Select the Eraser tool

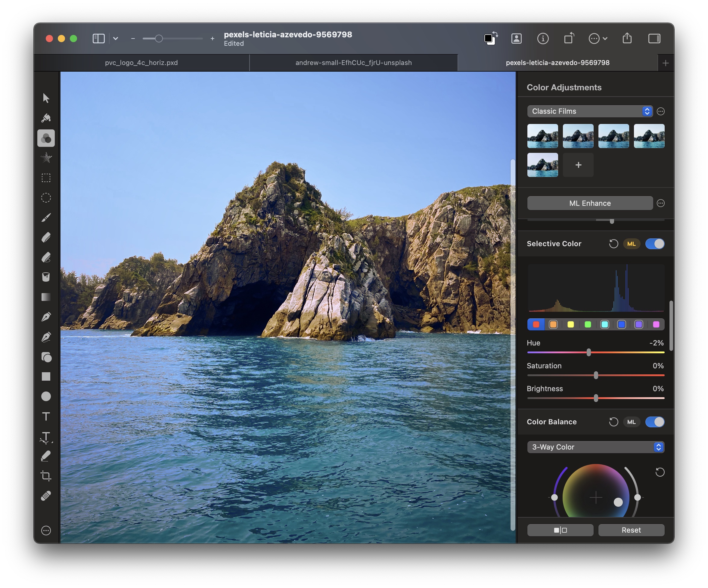(46, 237)
